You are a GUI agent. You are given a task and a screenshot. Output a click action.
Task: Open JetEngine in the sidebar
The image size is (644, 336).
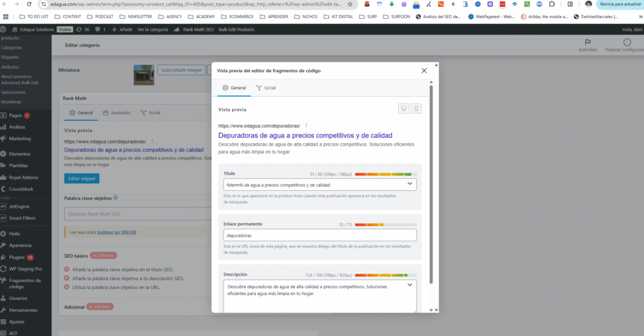point(19,206)
